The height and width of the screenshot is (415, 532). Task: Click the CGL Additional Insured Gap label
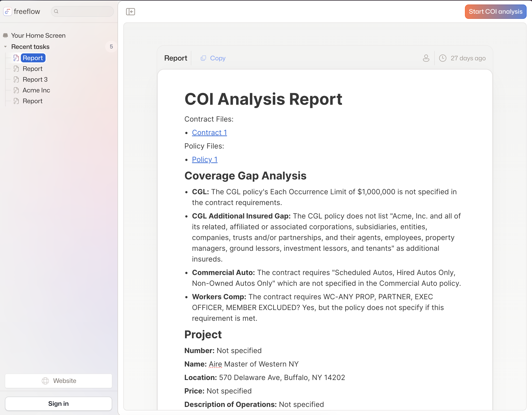click(241, 216)
